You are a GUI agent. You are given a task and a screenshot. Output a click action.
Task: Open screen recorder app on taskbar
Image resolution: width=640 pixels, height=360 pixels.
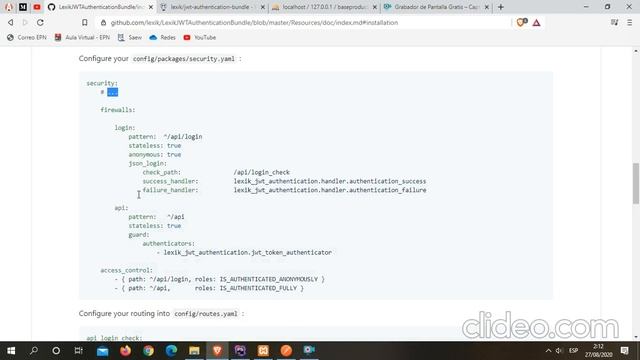tap(309, 351)
